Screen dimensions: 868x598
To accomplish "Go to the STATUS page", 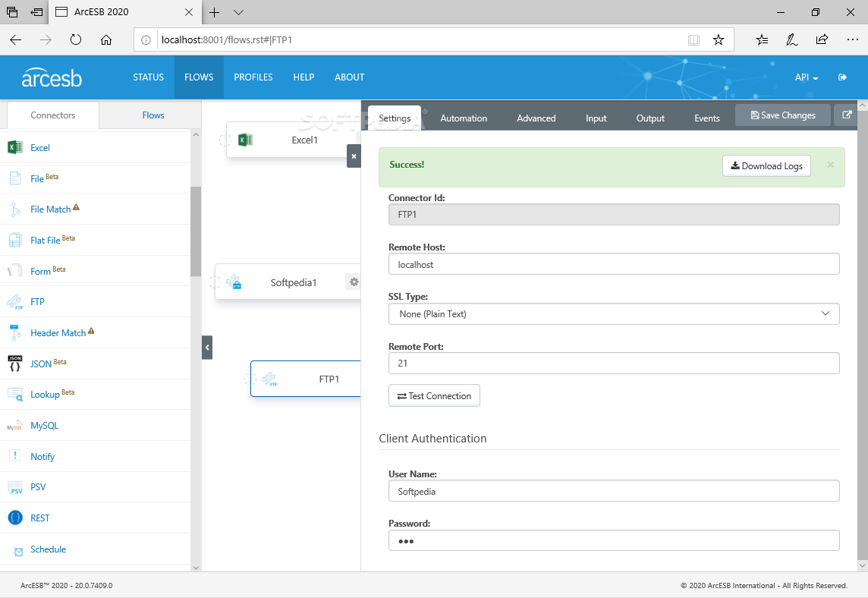I will click(x=149, y=77).
